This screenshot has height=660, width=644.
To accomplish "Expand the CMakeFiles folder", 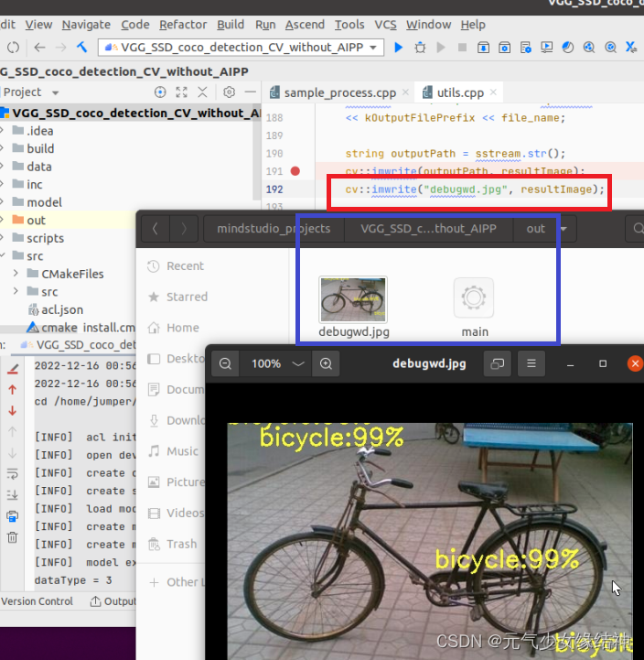I will pyautogui.click(x=16, y=274).
